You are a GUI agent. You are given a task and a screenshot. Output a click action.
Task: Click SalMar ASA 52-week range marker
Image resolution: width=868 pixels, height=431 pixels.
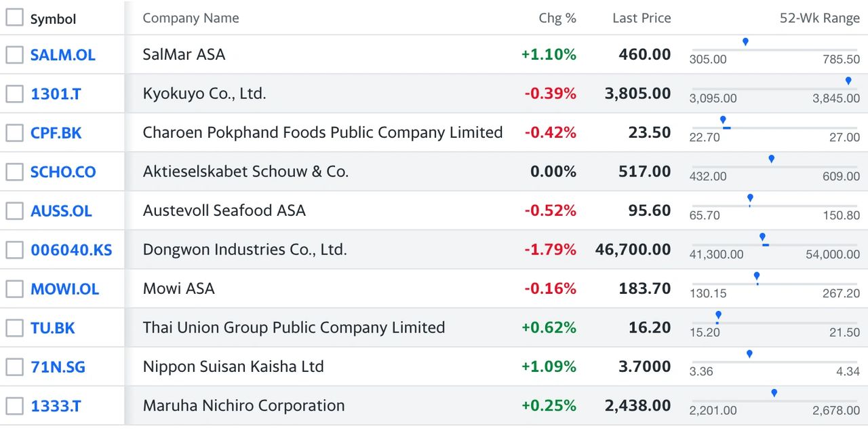[745, 42]
